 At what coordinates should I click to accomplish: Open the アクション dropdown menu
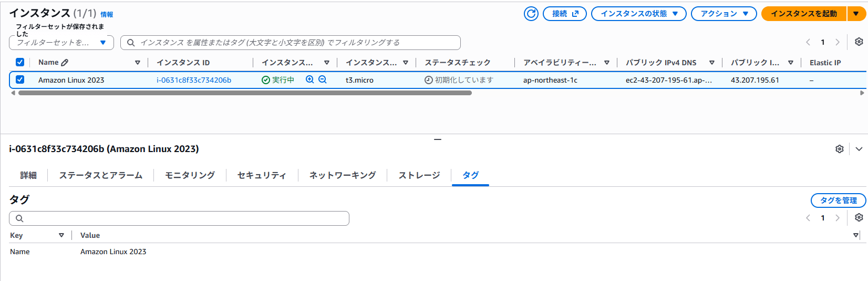click(x=724, y=14)
